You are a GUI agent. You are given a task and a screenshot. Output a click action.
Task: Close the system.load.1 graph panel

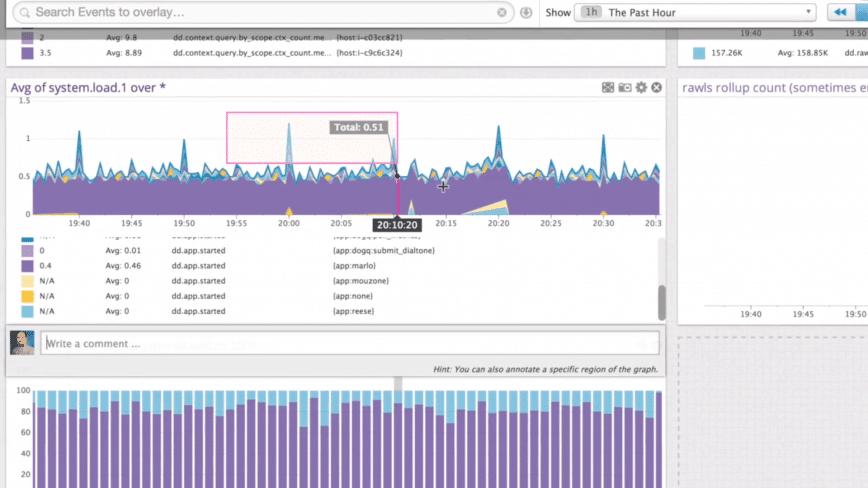click(657, 87)
